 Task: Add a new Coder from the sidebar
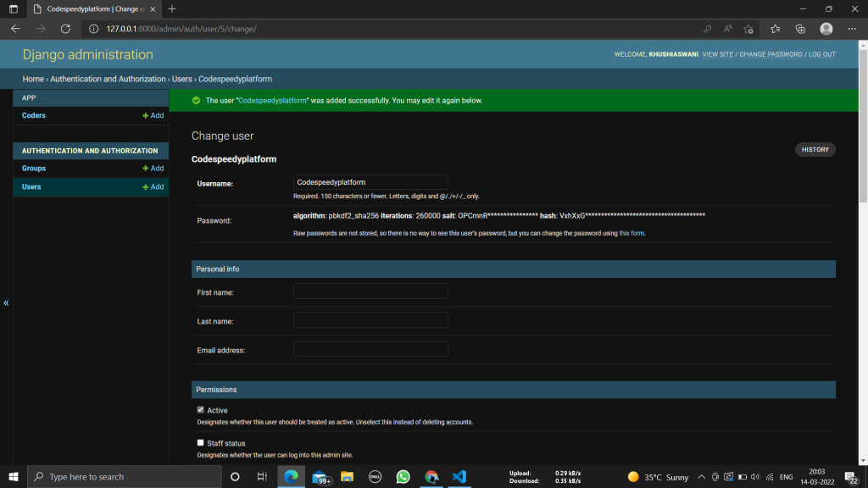[153, 115]
